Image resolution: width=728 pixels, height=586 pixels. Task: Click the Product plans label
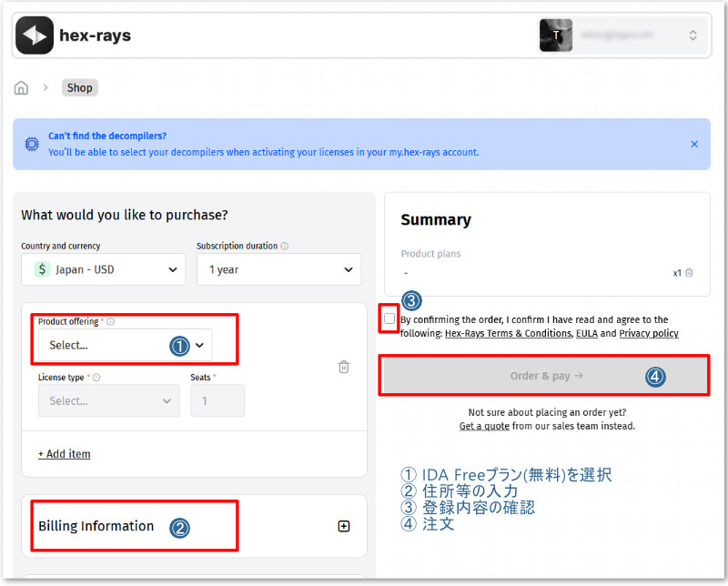(x=430, y=254)
